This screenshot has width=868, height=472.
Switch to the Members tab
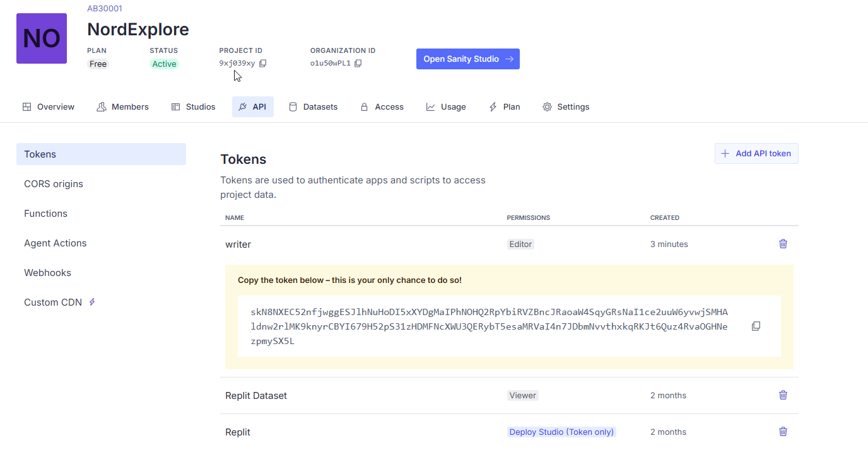122,107
